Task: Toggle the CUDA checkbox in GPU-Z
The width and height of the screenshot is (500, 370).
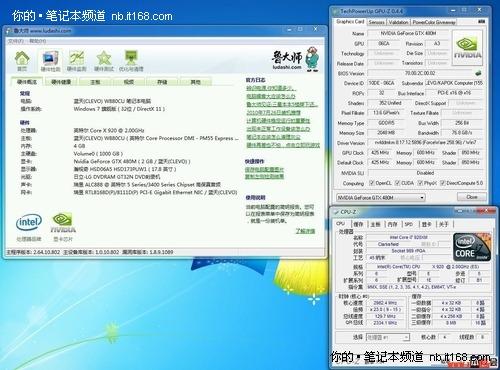Action: point(397,183)
